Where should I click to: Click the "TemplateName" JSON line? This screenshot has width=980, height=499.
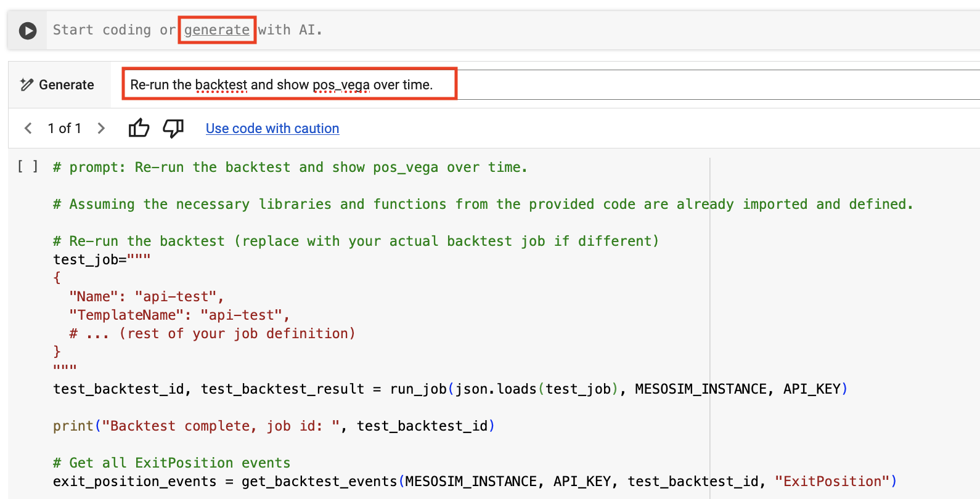(179, 315)
